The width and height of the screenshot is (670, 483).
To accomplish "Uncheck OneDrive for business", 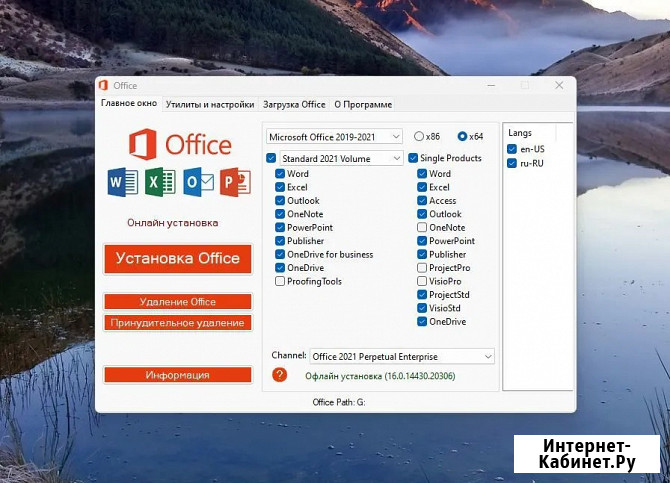I will coord(280,254).
